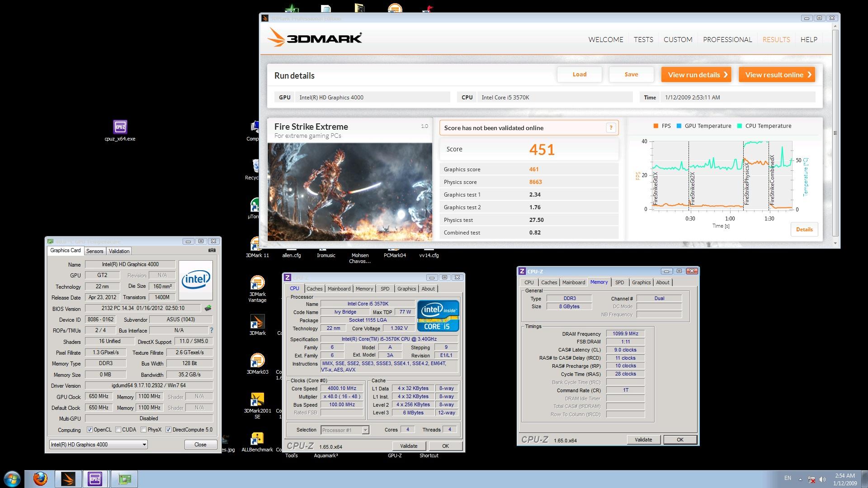Switch to CPU-Z taskbar button
The width and height of the screenshot is (868, 488).
[x=95, y=479]
